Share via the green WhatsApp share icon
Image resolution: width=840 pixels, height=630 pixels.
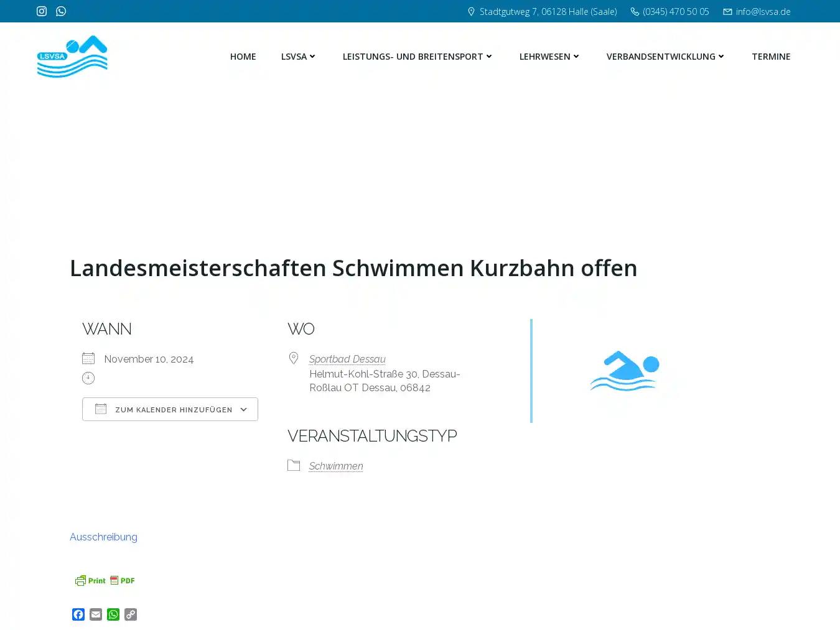(x=113, y=614)
